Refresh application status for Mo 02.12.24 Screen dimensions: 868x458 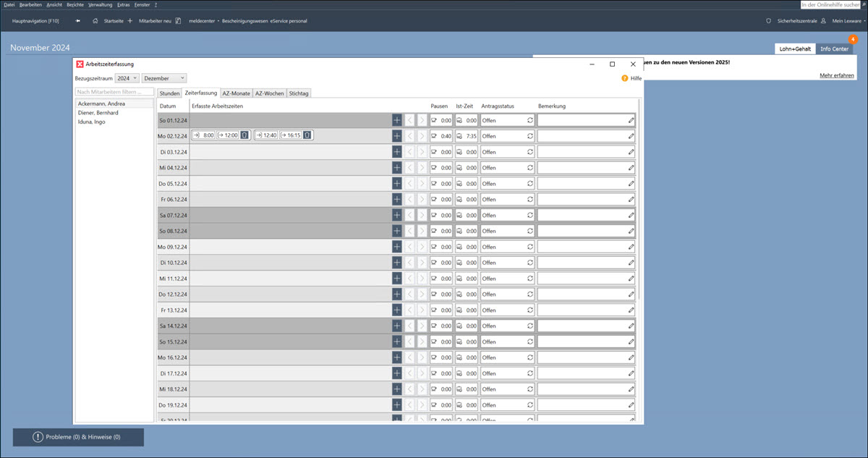529,136
